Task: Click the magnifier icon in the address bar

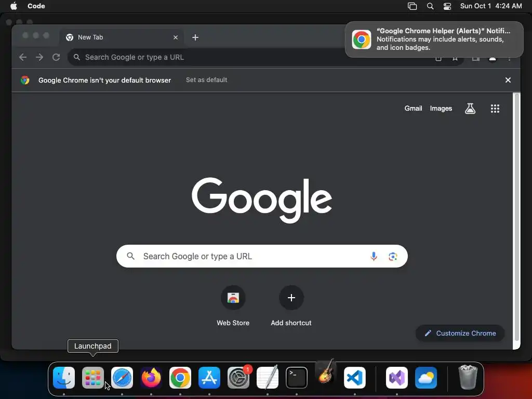Action: tap(77, 57)
